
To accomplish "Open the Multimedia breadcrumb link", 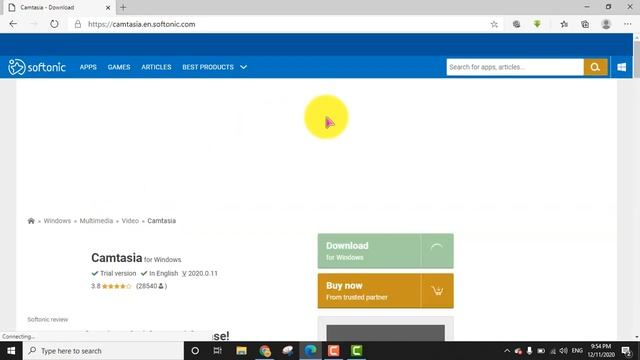I will (x=96, y=221).
